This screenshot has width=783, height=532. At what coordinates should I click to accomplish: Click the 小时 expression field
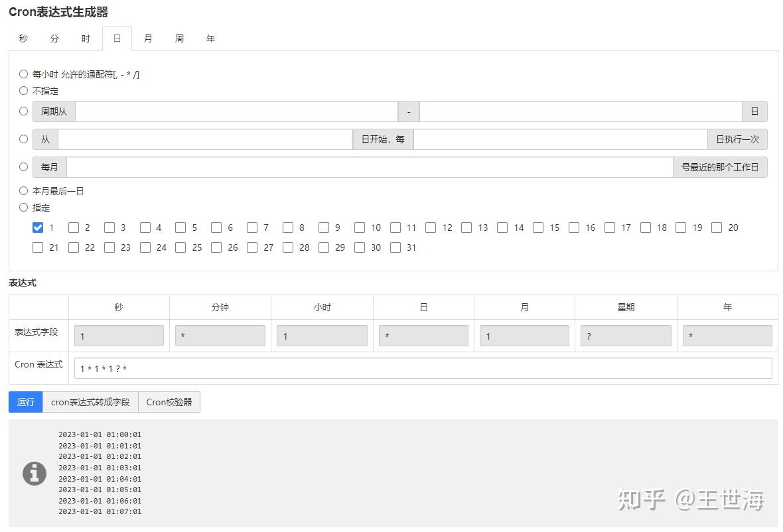click(x=322, y=336)
